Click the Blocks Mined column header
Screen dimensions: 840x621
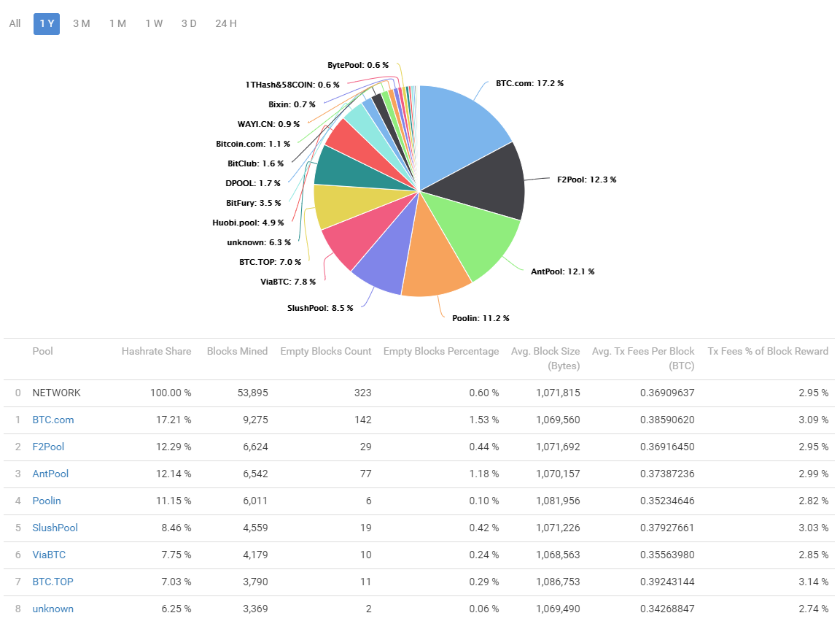point(237,351)
